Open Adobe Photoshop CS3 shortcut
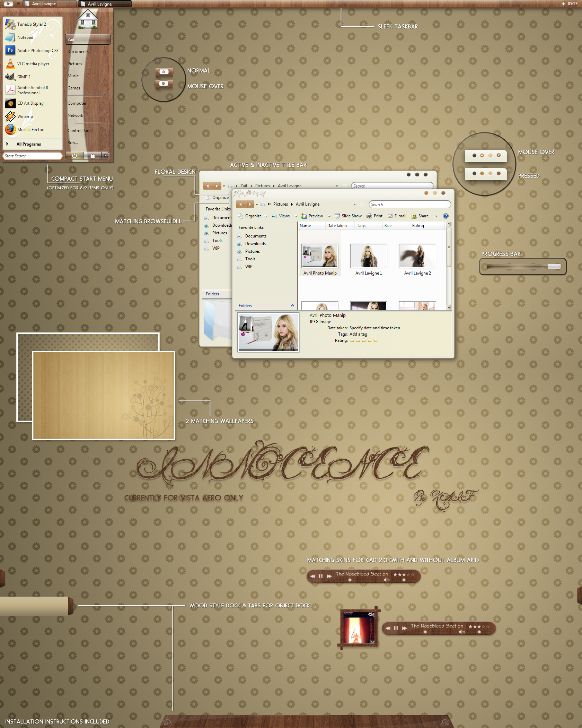Screen dimensions: 582x728 coord(32,51)
